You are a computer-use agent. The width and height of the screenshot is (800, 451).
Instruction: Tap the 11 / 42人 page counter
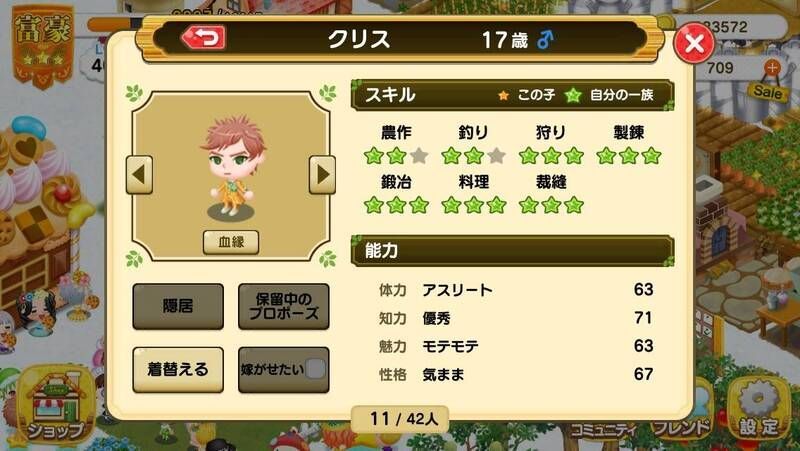point(400,419)
